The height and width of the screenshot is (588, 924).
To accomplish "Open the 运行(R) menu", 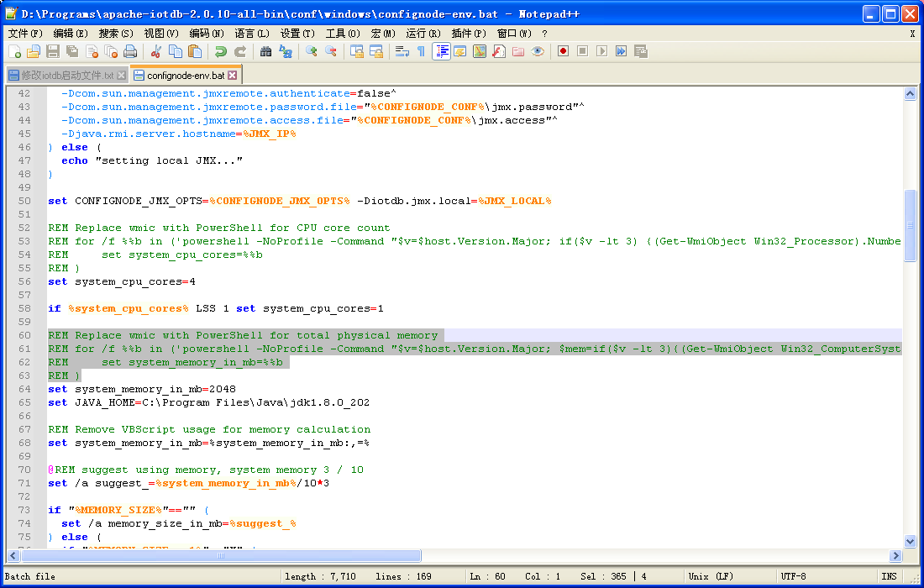I will [x=423, y=34].
